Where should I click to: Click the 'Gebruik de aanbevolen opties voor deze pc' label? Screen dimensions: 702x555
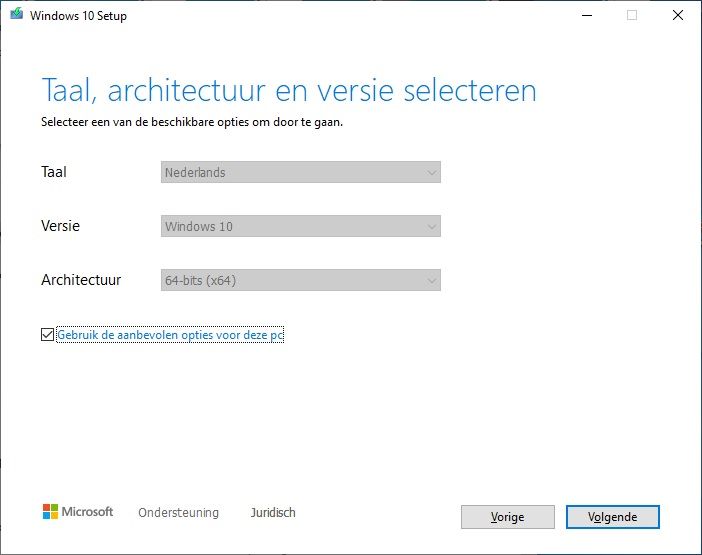click(170, 335)
